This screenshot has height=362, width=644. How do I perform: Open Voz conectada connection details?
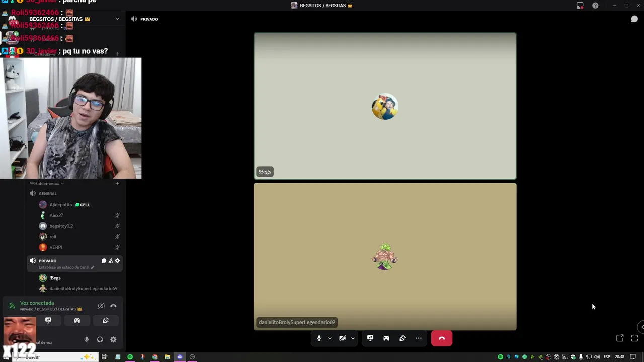[x=37, y=303]
